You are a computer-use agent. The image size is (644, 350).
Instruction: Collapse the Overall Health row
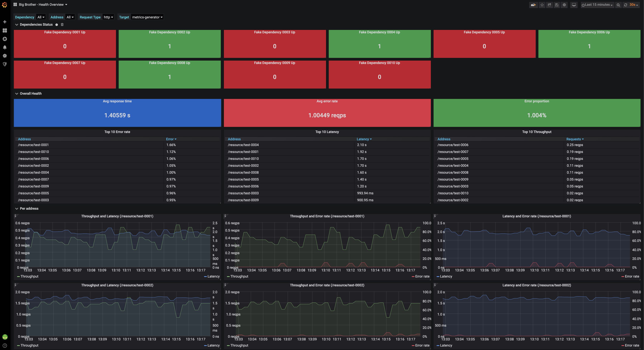pos(31,93)
